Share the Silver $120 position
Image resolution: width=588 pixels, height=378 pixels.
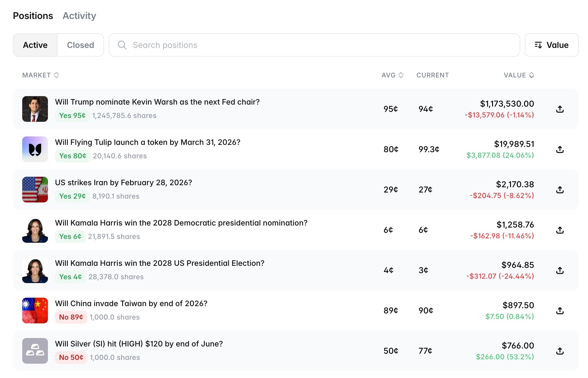560,351
